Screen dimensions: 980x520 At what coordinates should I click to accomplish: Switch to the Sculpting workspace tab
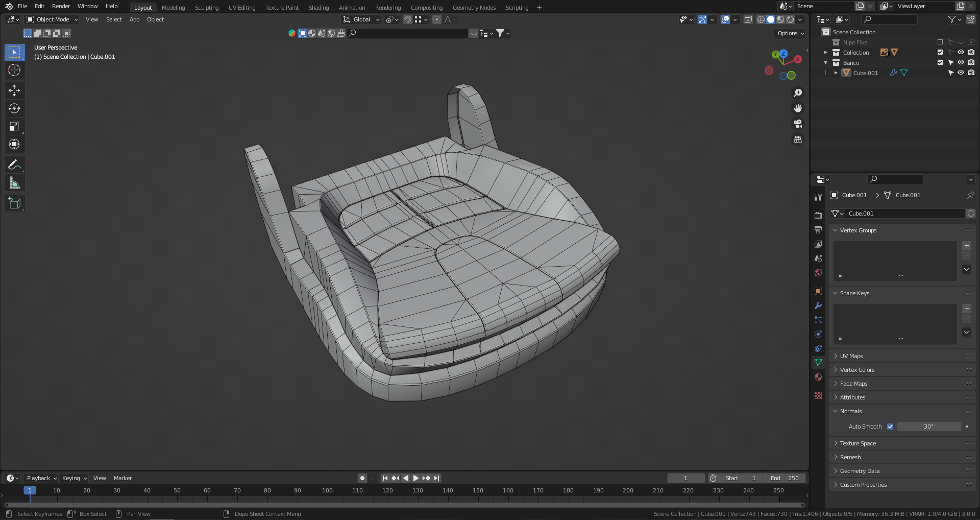[x=207, y=8]
